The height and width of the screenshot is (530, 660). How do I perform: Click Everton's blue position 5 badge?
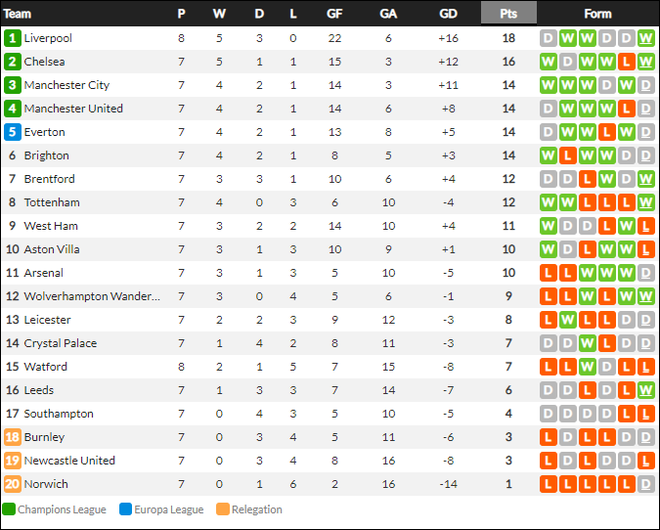coord(12,132)
